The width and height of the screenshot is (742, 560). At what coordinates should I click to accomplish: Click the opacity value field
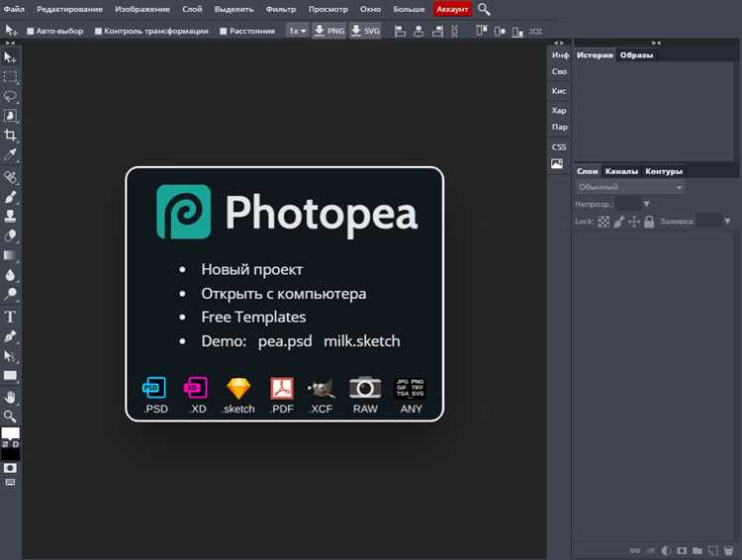pyautogui.click(x=628, y=204)
